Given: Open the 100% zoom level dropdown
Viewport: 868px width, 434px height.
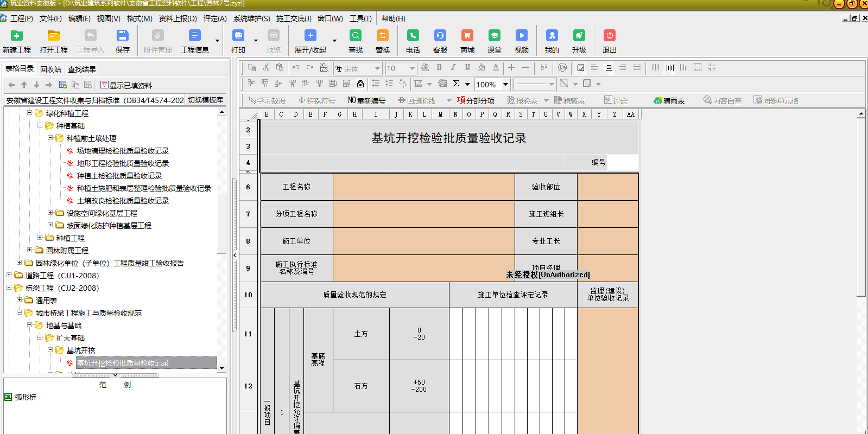Looking at the screenshot, I should coord(505,84).
